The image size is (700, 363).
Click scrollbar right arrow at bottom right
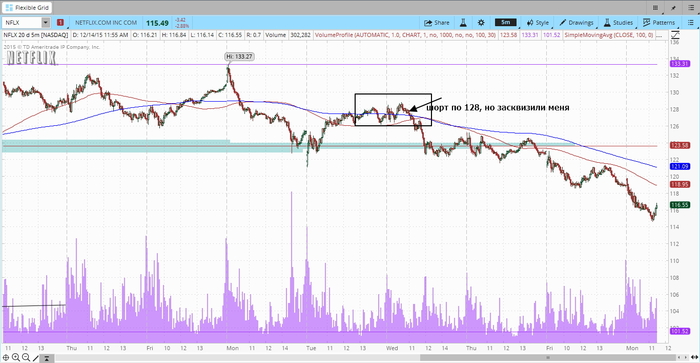(x=686, y=358)
